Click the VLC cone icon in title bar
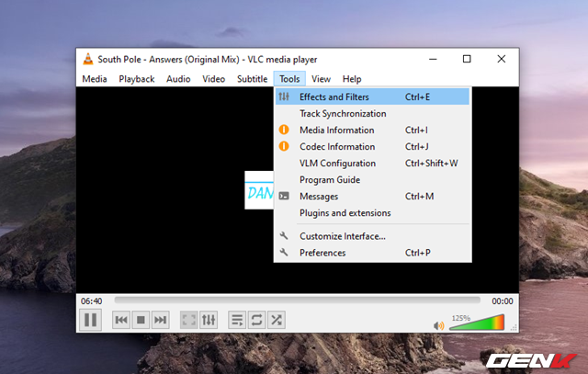 88,59
